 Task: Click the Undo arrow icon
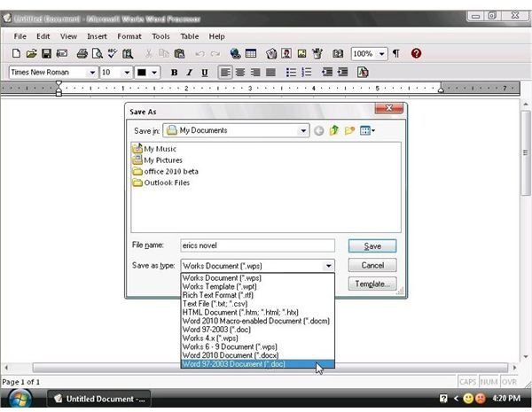coord(199,53)
